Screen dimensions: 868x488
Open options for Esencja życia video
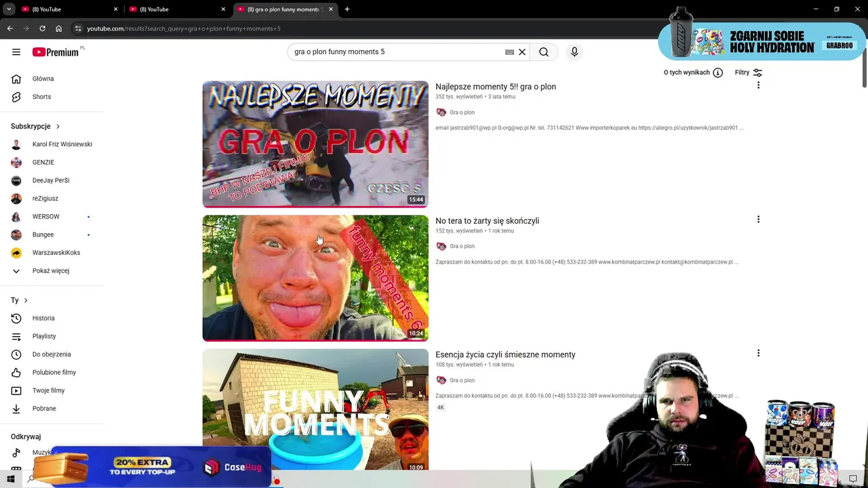click(x=758, y=353)
